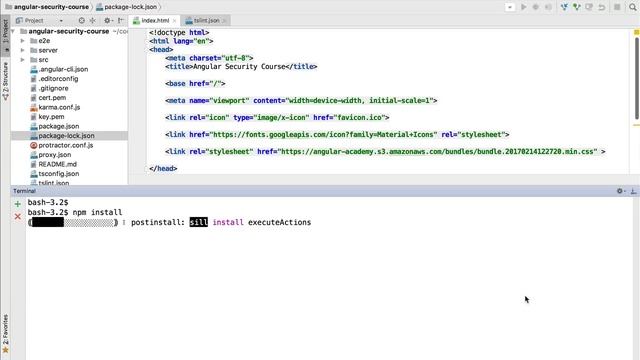
Task: Click the 'npm install' command text
Action: [97, 212]
